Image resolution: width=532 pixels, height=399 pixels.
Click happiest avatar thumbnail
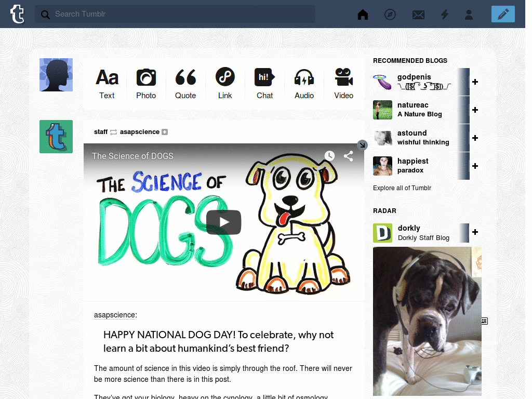click(382, 166)
